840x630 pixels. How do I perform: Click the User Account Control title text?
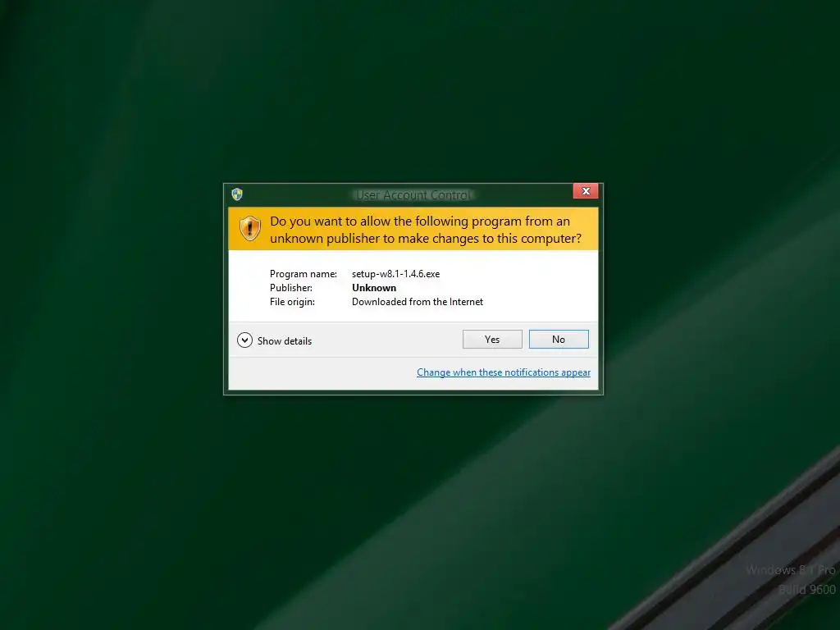coord(413,195)
